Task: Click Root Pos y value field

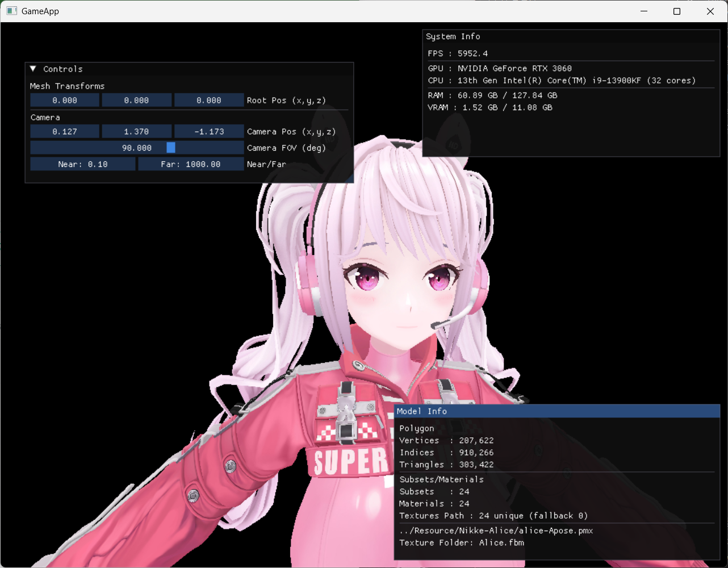Action: coord(137,101)
